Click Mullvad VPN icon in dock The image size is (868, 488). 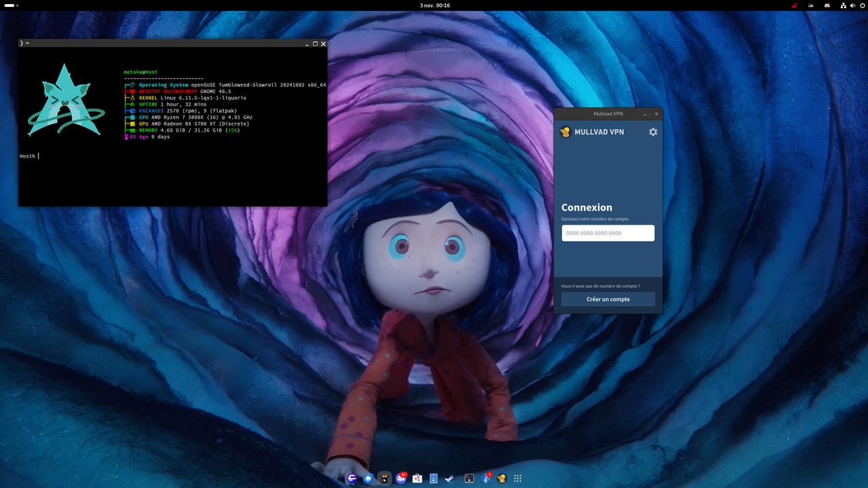502,478
